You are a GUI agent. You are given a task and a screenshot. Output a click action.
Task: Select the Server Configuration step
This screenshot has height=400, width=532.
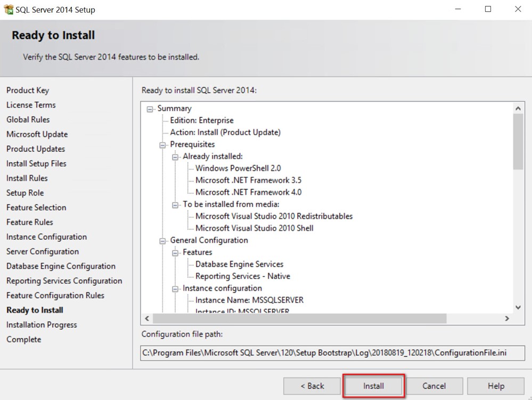click(x=43, y=251)
